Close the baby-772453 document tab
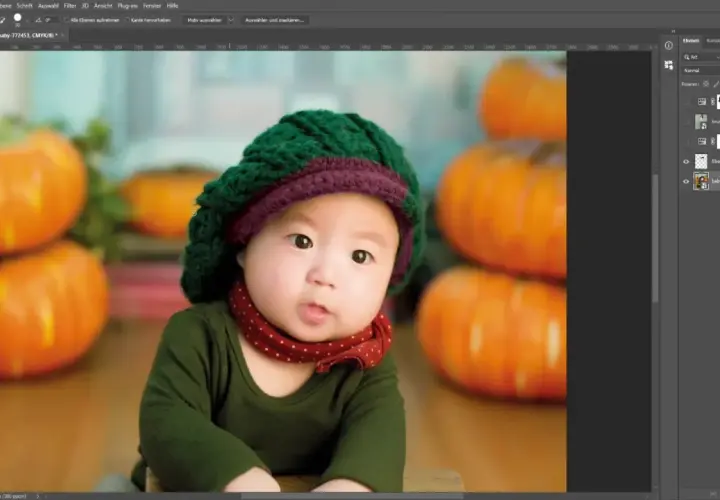Image resolution: width=720 pixels, height=500 pixels. 62,35
